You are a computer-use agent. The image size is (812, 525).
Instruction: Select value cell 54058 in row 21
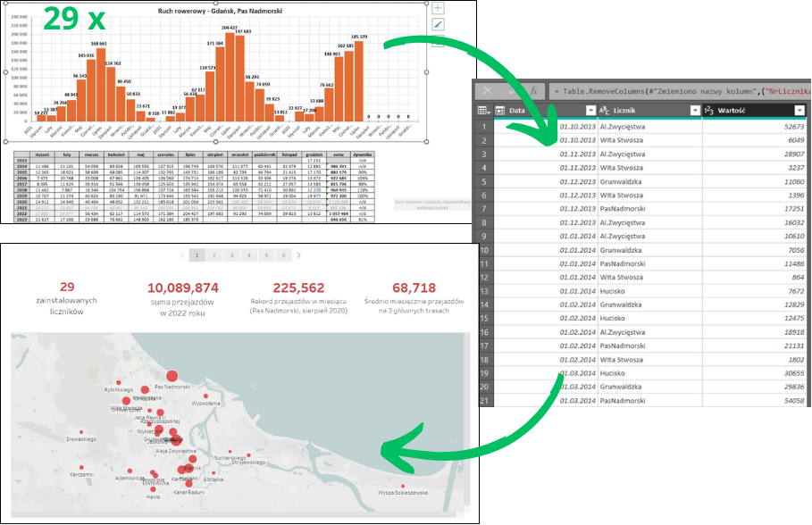755,401
